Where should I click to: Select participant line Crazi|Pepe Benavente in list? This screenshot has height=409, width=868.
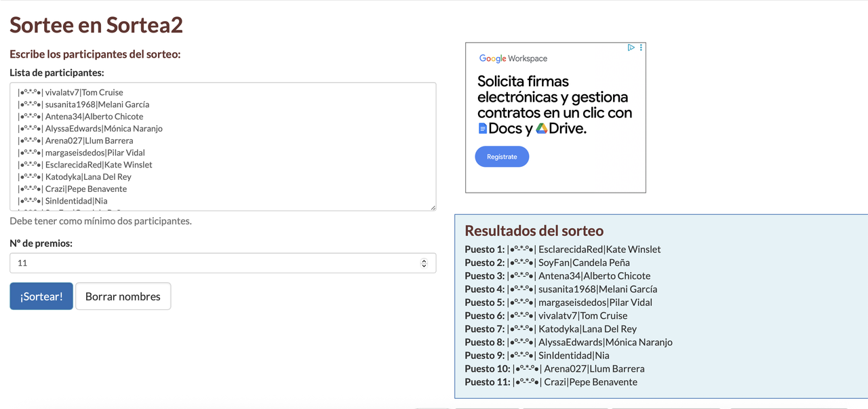(x=73, y=189)
